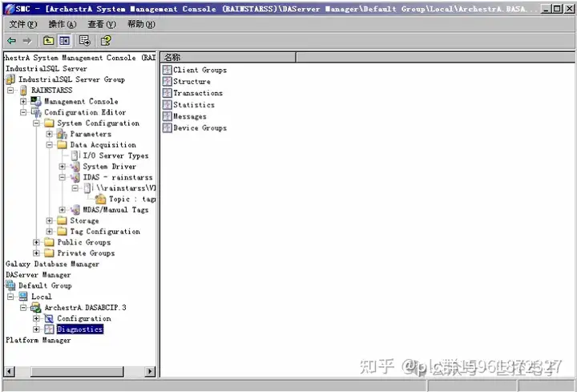Select Platform Manager in tree
Screen dimensions: 577x392
coord(38,340)
